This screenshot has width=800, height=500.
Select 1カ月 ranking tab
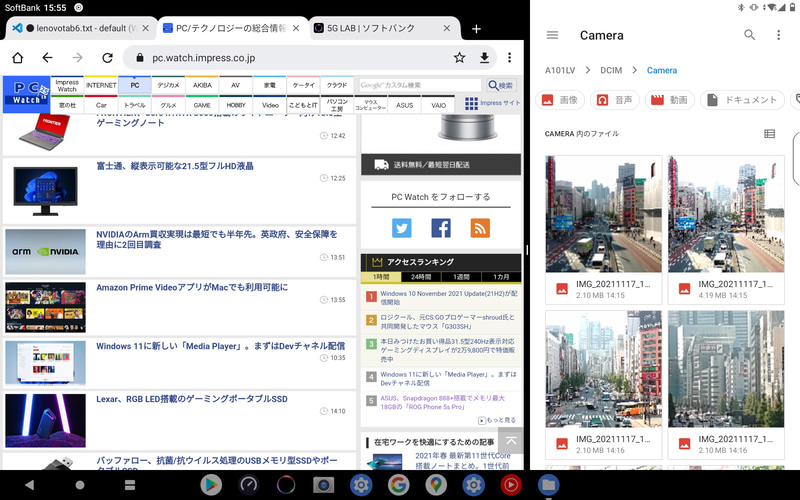(501, 277)
